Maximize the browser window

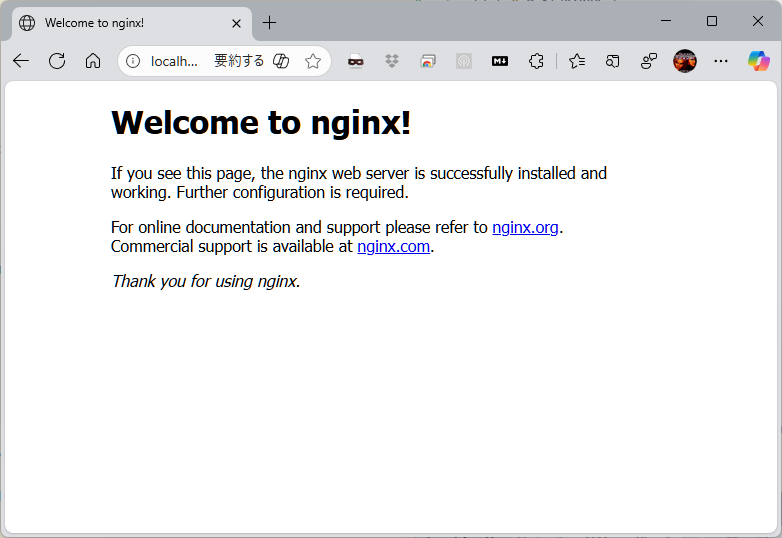click(x=712, y=21)
